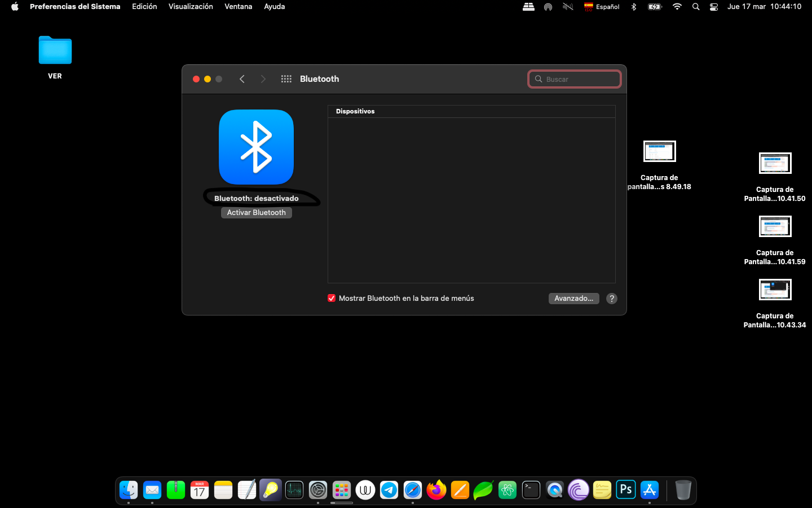Open Control Center toggle icon in menu bar
This screenshot has height=508, width=812.
pyautogui.click(x=714, y=7)
